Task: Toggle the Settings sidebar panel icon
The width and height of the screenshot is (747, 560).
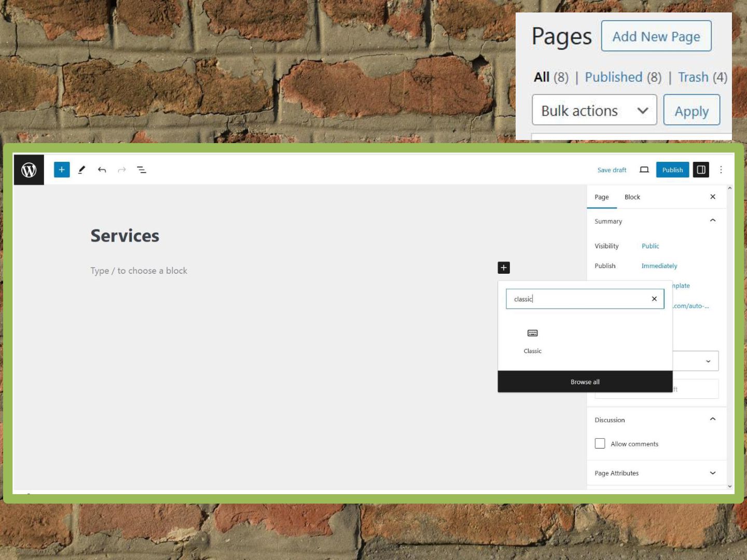Action: [701, 170]
